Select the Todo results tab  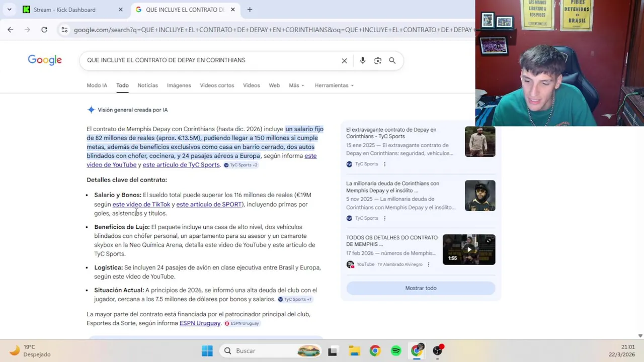123,85
